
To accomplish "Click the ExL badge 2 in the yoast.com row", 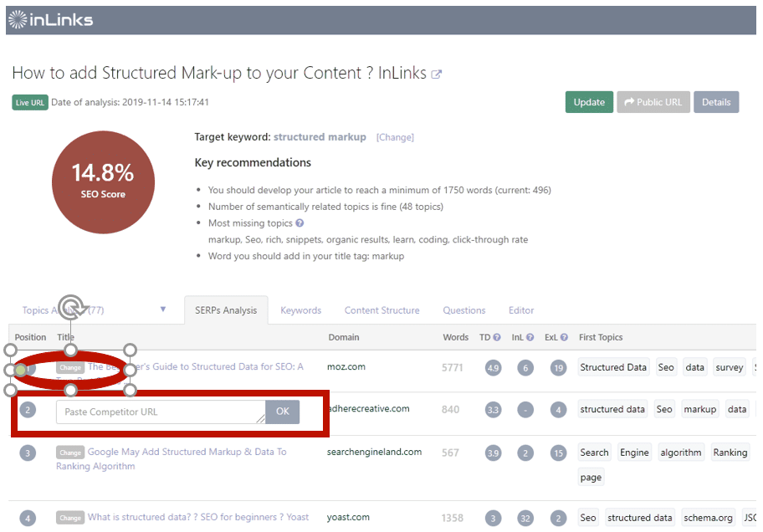I will pyautogui.click(x=558, y=519).
